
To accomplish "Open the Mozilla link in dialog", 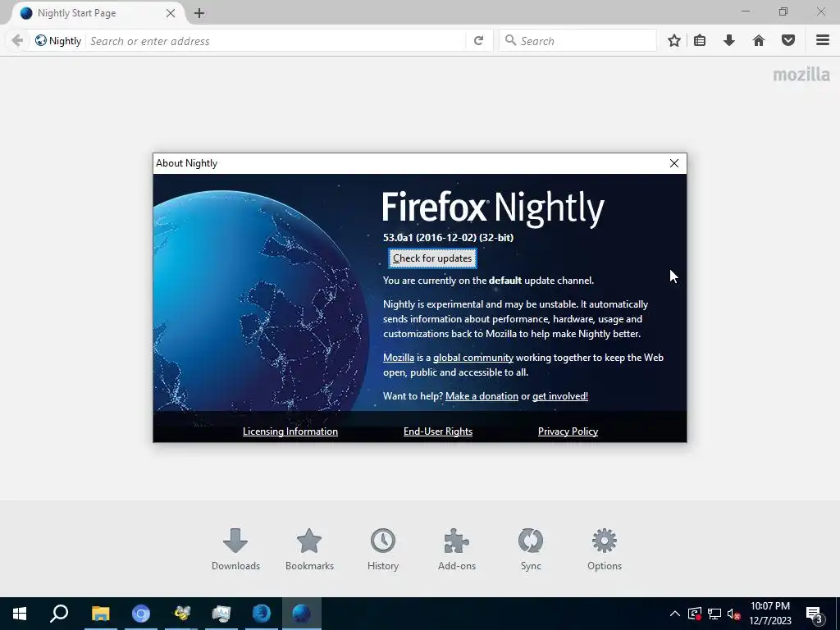I will (x=399, y=358).
